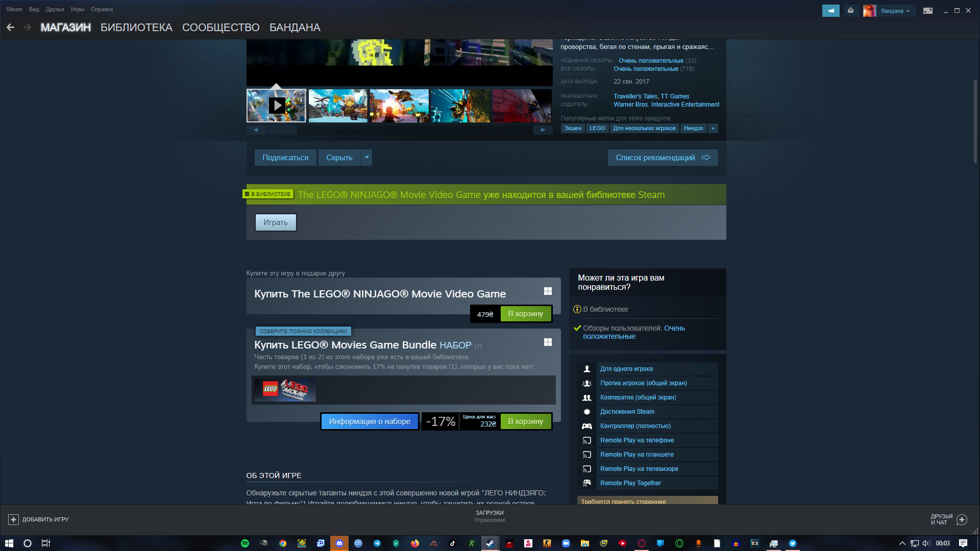
Task: Open the Steam menu
Action: 14,9
